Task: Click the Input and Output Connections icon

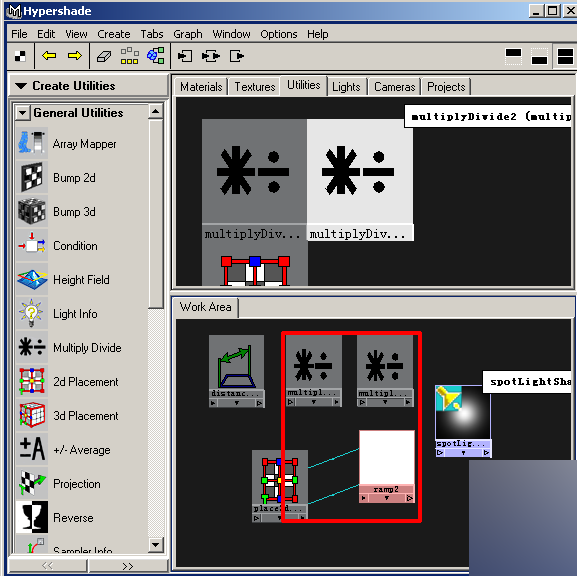Action: point(211,56)
